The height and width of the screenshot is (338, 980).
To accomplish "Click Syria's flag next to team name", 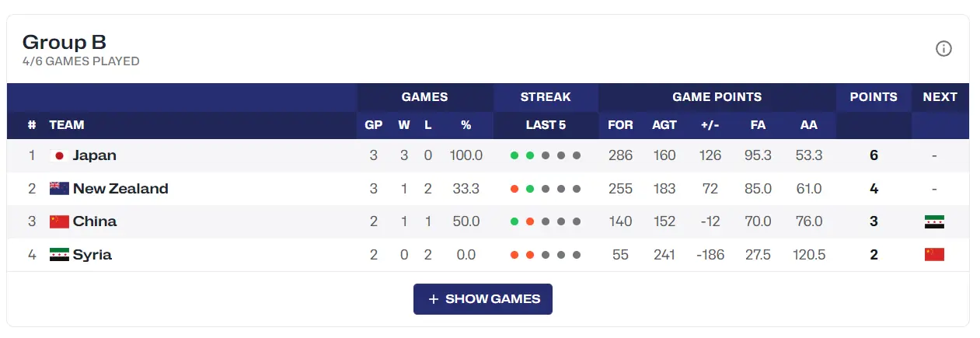I will (x=59, y=254).
